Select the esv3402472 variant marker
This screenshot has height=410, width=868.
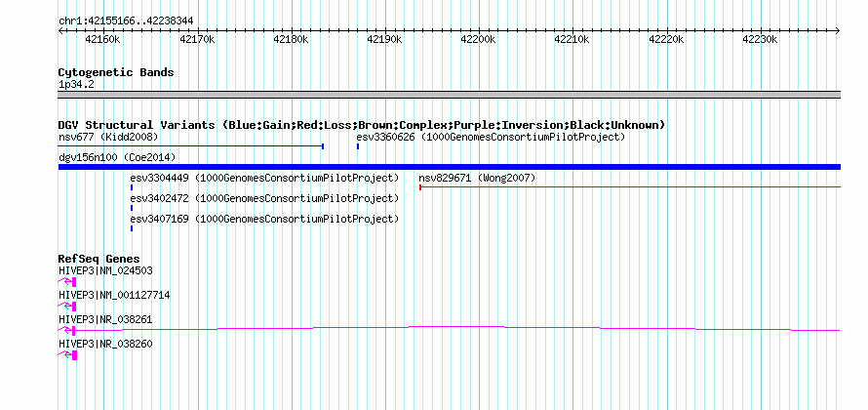132,208
